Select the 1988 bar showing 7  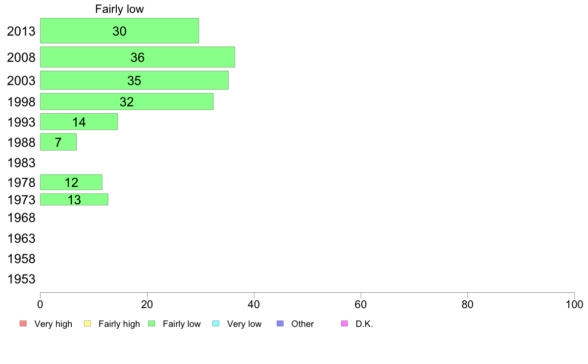tap(58, 142)
